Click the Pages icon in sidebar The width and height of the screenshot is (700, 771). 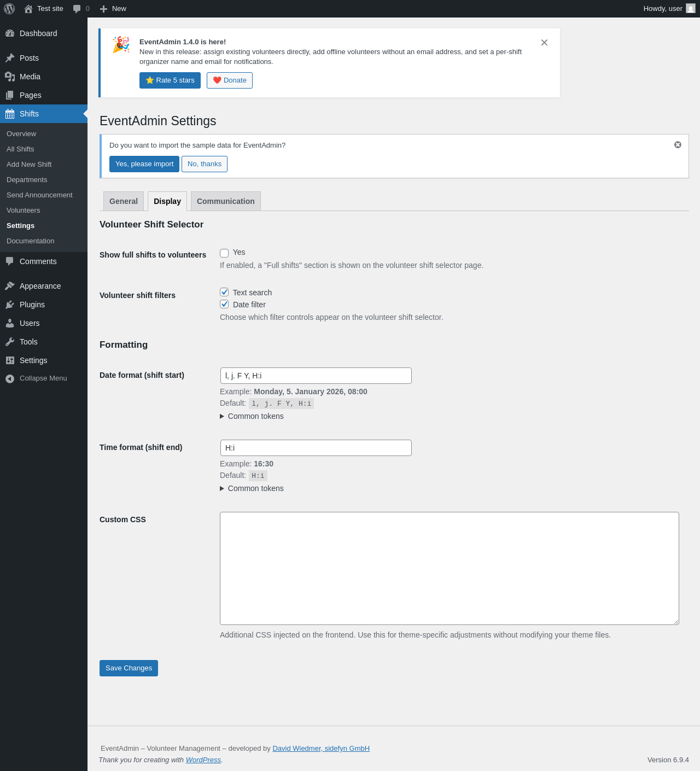[x=10, y=95]
